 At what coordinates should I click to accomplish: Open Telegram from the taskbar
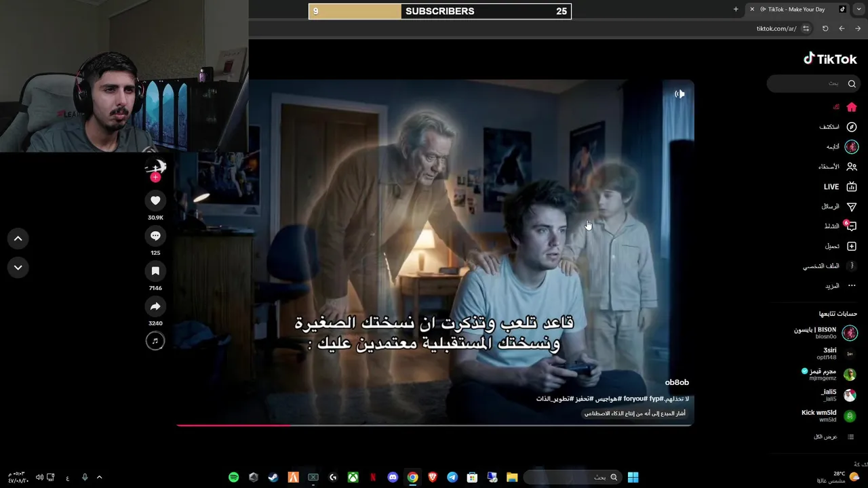coord(452,477)
